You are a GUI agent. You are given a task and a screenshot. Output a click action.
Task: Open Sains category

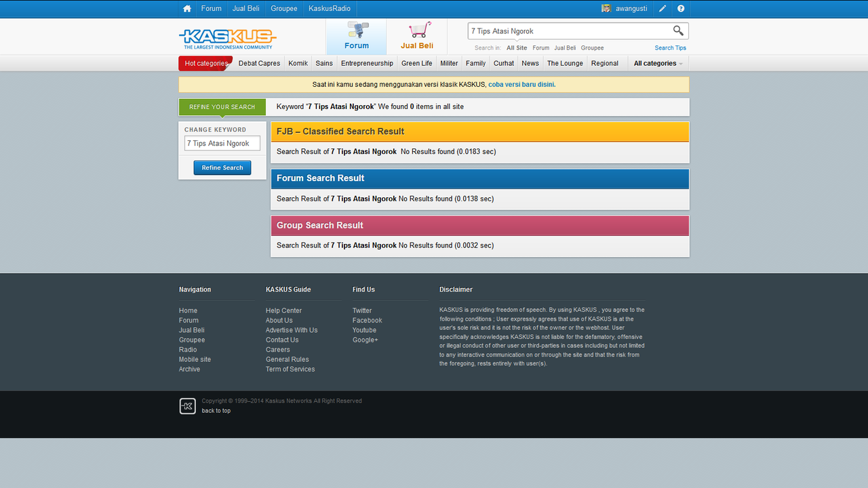(x=324, y=63)
